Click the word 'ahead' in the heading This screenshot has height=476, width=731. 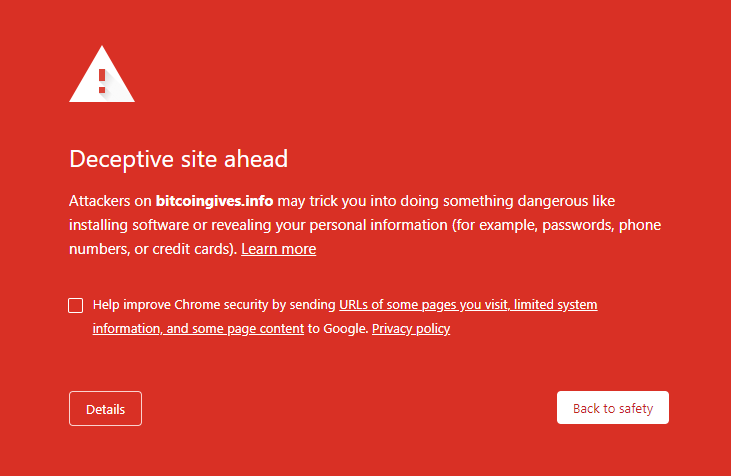(256, 159)
